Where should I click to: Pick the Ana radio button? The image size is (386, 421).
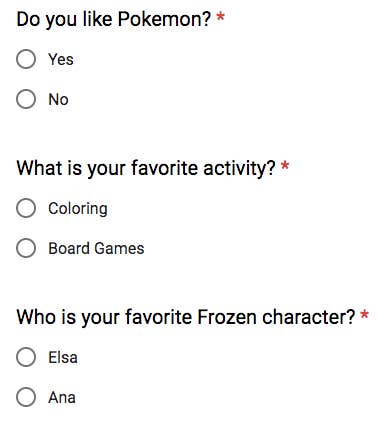(x=26, y=397)
